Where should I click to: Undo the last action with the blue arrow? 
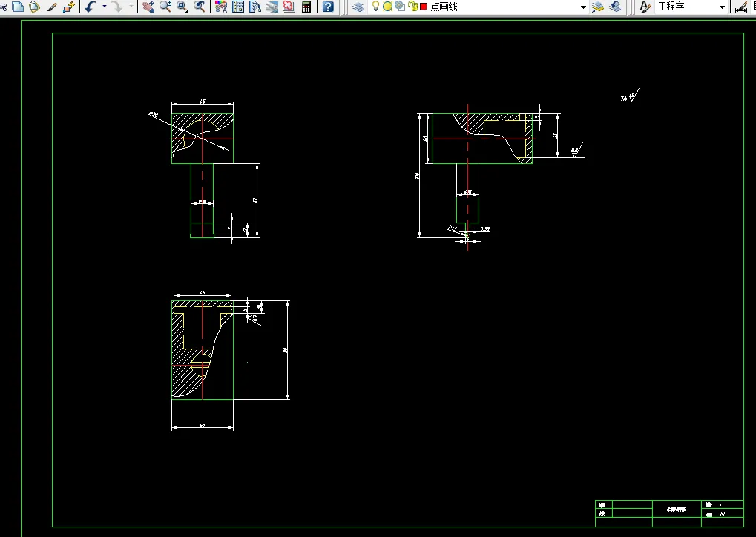[91, 7]
